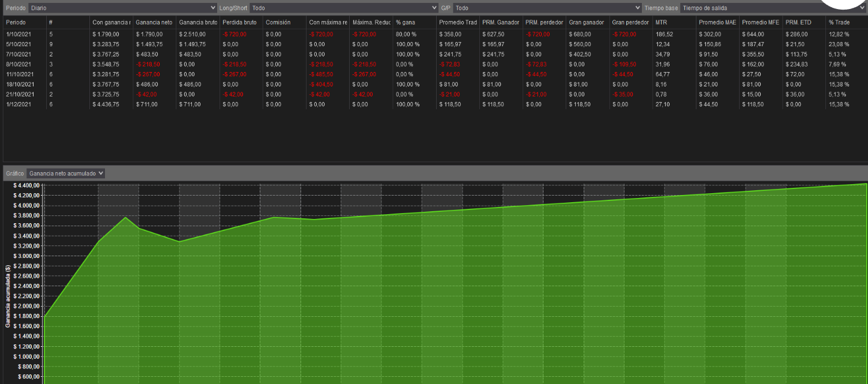868x384 pixels.
Task: Click the Gran perdedor column header
Action: [x=630, y=22]
